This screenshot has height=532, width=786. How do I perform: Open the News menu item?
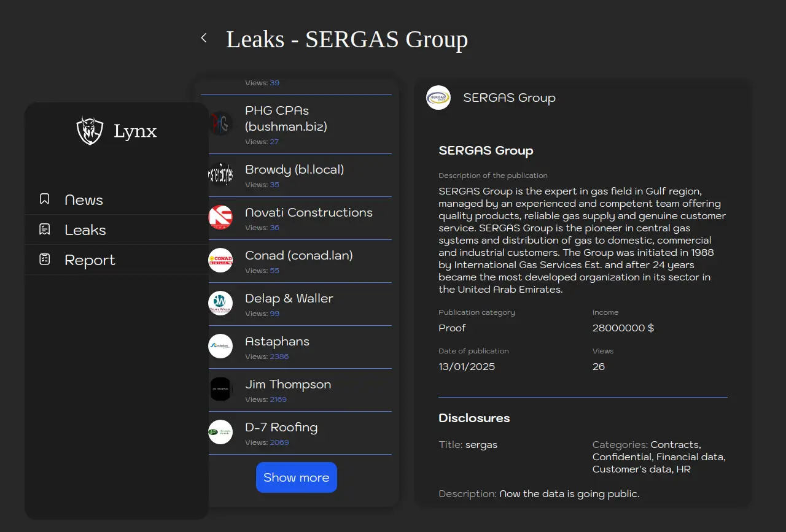[84, 200]
